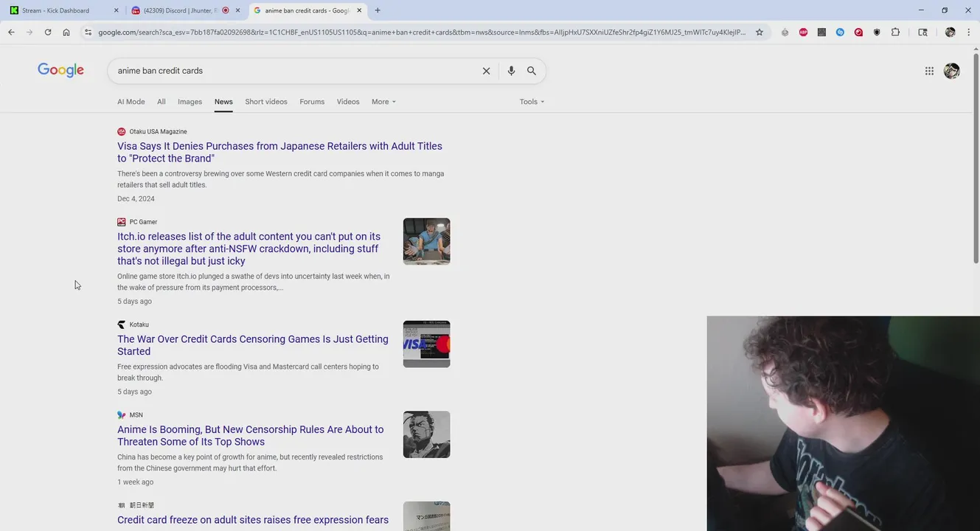This screenshot has width=980, height=531.
Task: Click the Kotaku source name
Action: point(139,324)
